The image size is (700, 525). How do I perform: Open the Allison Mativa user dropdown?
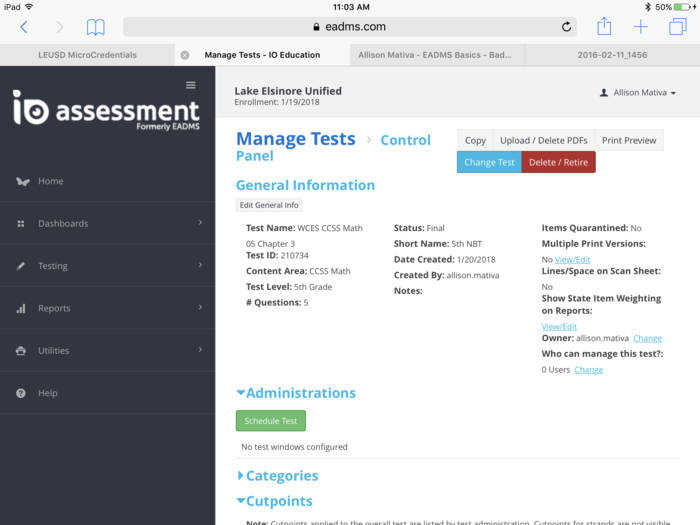pos(638,92)
